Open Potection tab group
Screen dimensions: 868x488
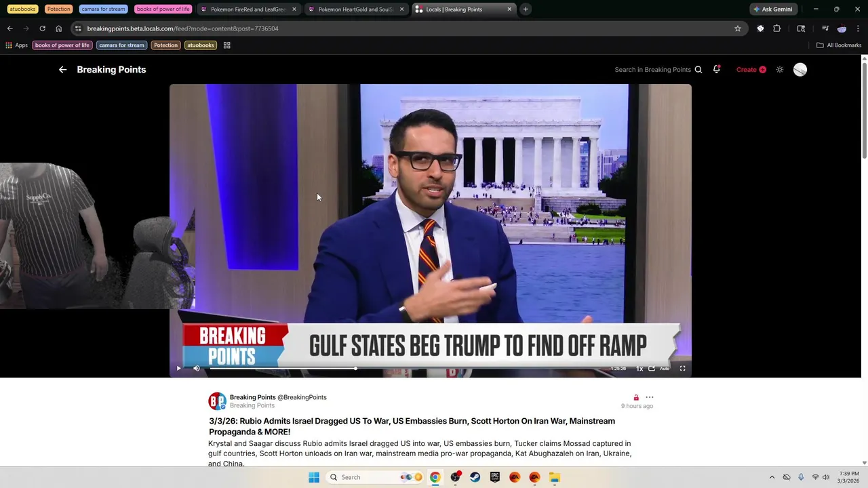point(58,9)
